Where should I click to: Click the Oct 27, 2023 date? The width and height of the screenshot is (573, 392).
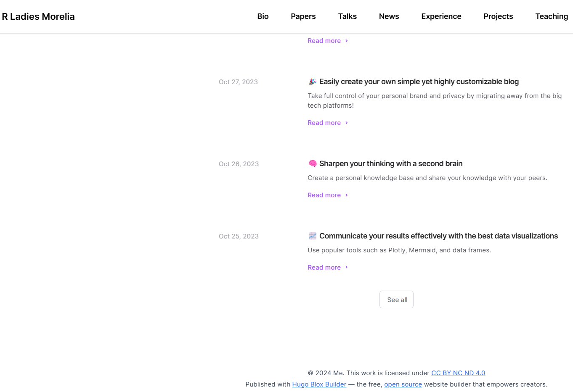coord(238,82)
